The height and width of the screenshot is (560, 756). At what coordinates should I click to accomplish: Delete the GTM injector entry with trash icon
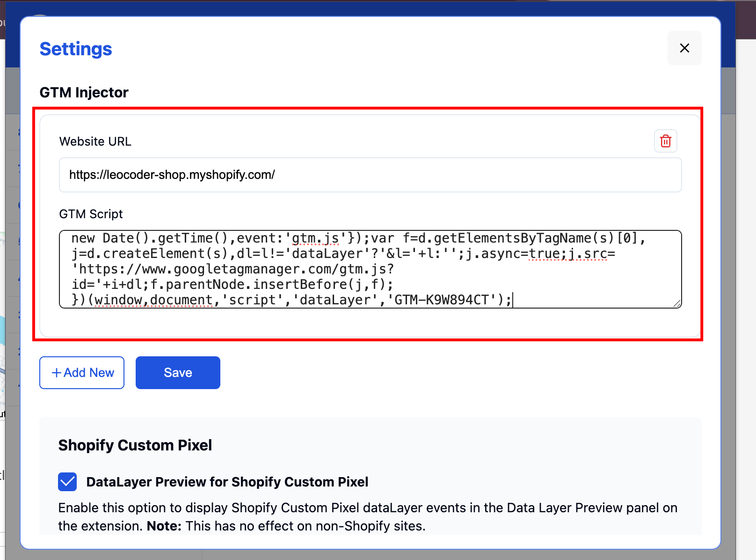pos(665,141)
